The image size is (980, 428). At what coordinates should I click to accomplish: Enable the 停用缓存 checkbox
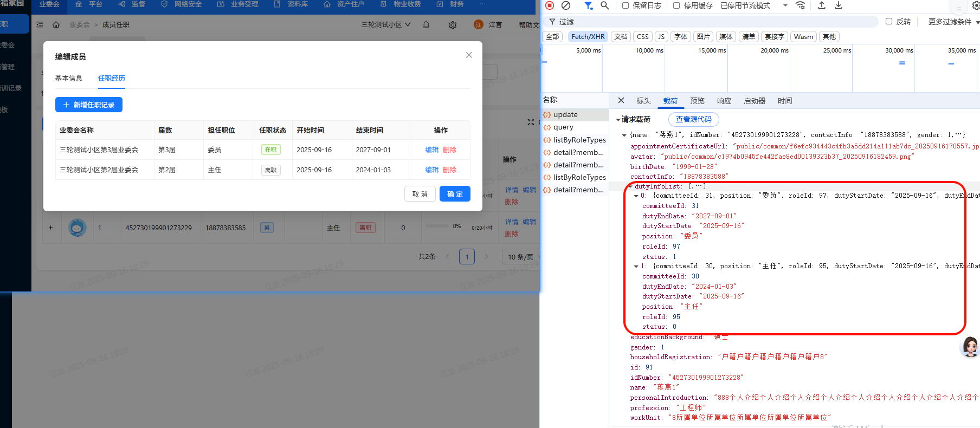676,5
